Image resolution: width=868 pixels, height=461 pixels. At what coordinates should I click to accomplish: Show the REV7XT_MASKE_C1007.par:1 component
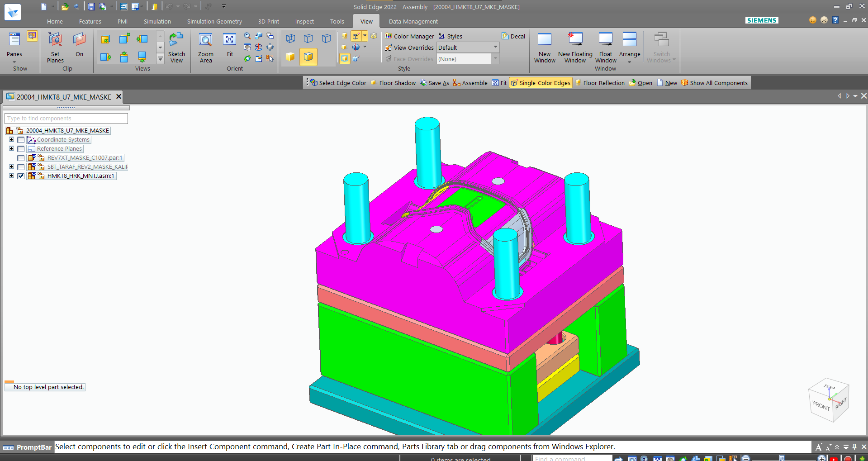pos(21,158)
